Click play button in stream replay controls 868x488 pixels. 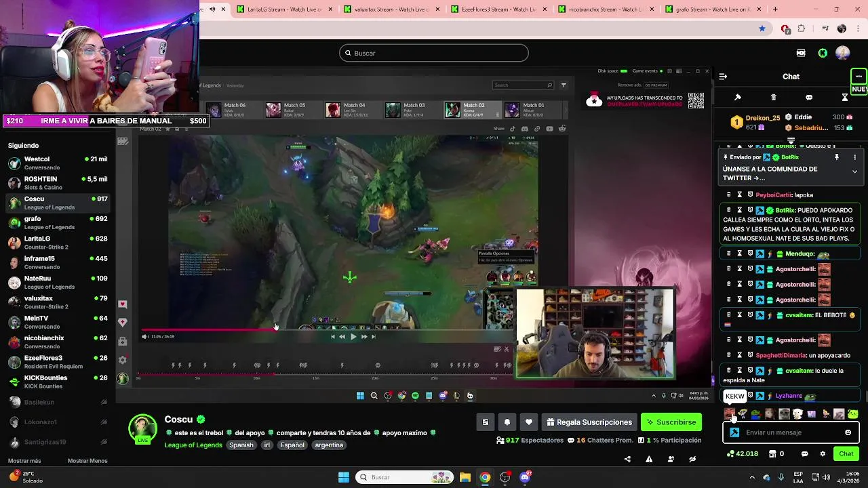[353, 336]
